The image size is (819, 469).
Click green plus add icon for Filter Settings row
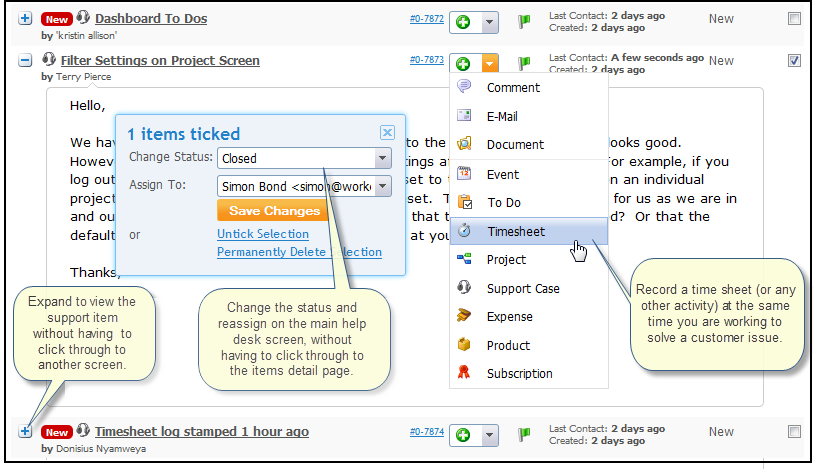464,63
